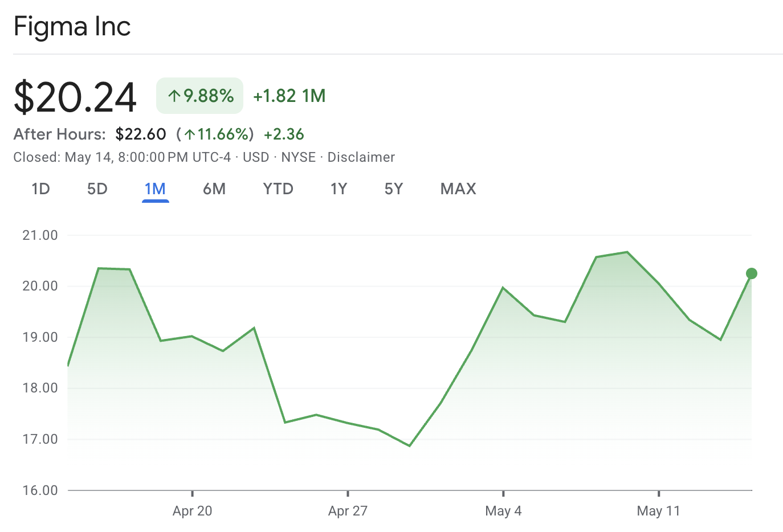Click the 19.00 y-axis label

coord(40,337)
